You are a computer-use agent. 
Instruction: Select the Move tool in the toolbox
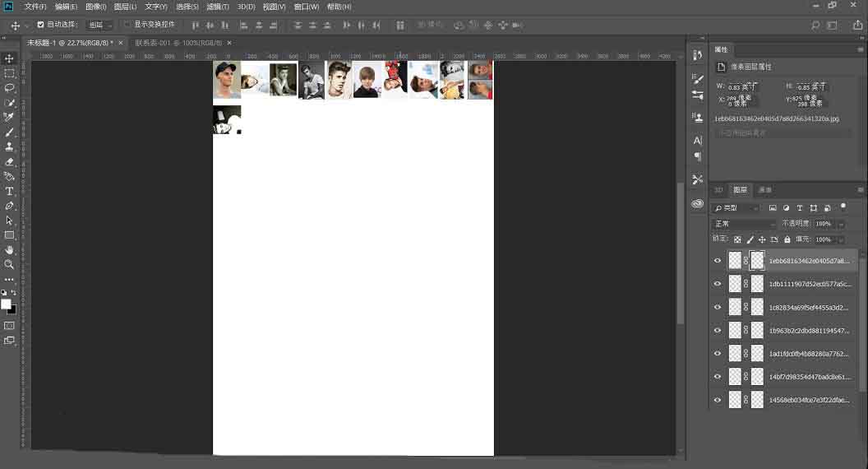click(9, 58)
